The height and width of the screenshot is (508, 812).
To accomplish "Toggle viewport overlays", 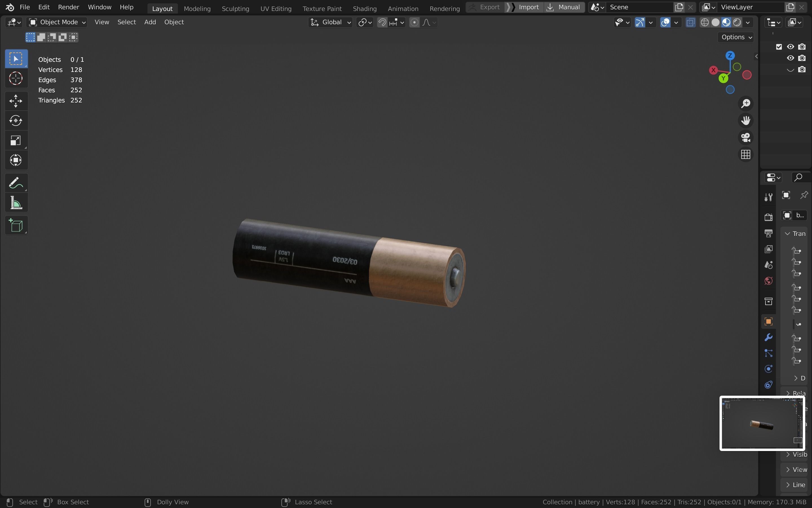I will pos(665,23).
